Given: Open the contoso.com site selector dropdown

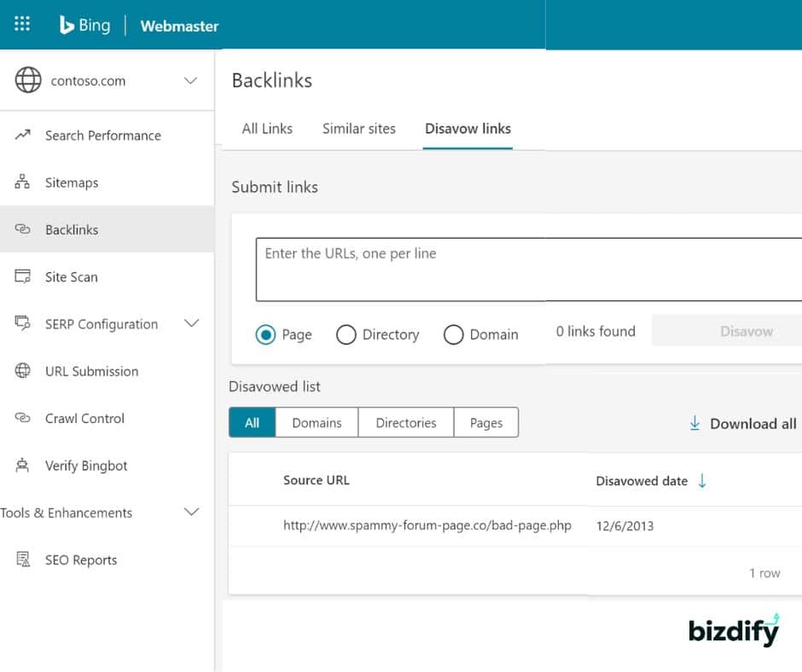Looking at the screenshot, I should (x=191, y=81).
